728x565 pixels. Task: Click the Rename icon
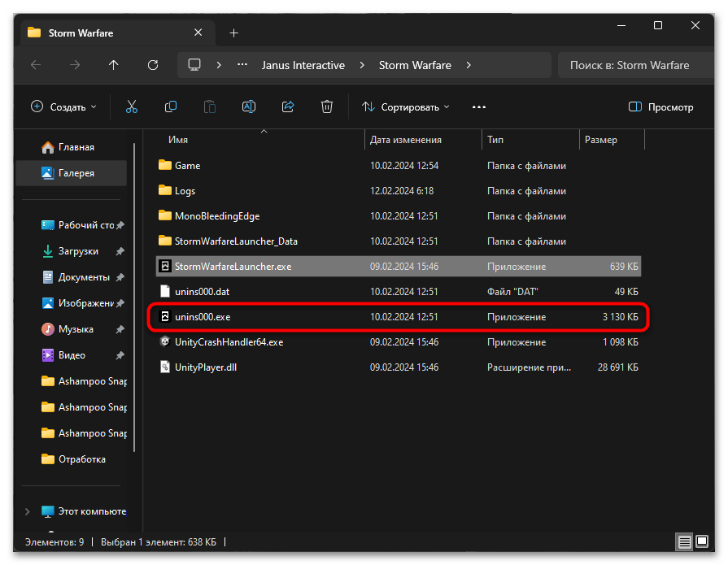coord(249,107)
